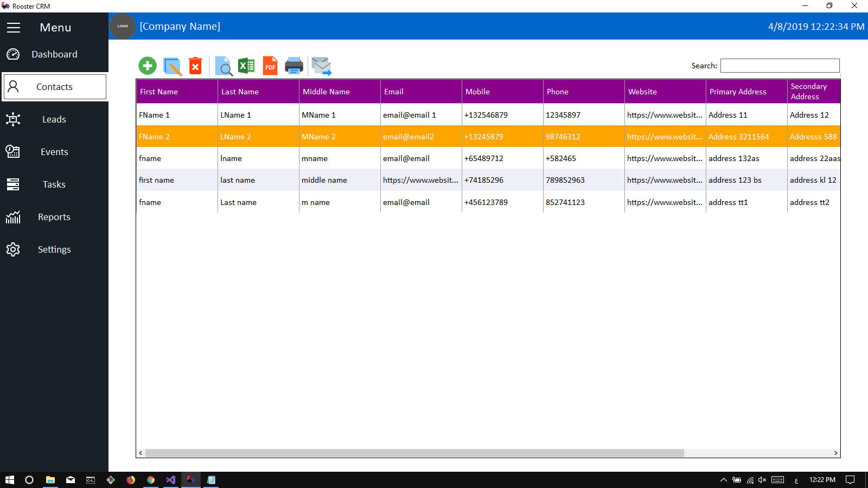Viewport: 868px width, 488px height.
Task: Navigate to the Dashboard
Action: tap(54, 54)
